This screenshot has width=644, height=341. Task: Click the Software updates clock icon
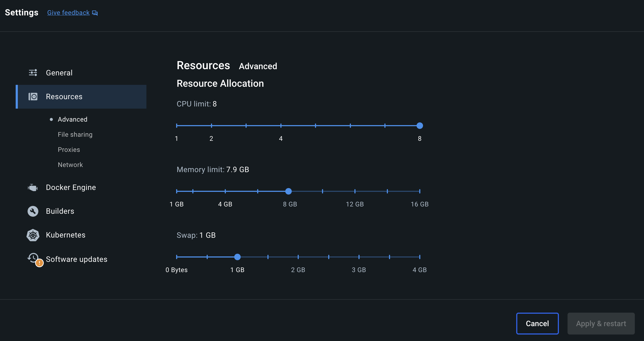coord(33,258)
